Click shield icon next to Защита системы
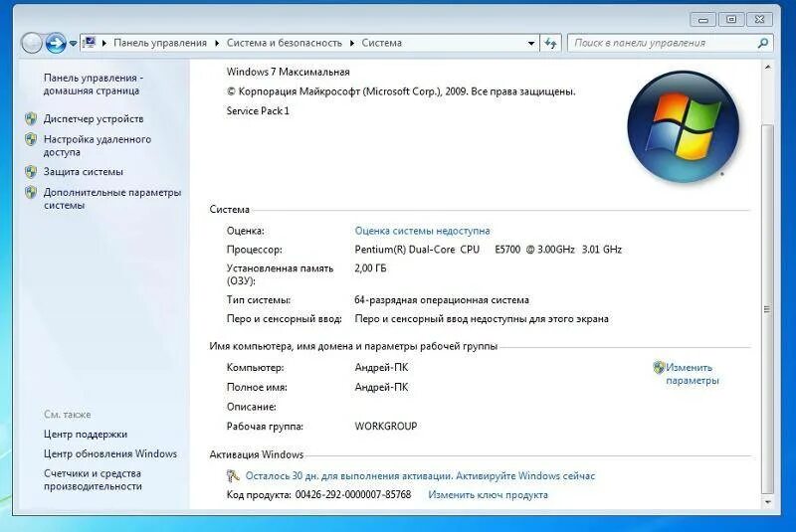The height and width of the screenshot is (532, 796). tap(31, 172)
